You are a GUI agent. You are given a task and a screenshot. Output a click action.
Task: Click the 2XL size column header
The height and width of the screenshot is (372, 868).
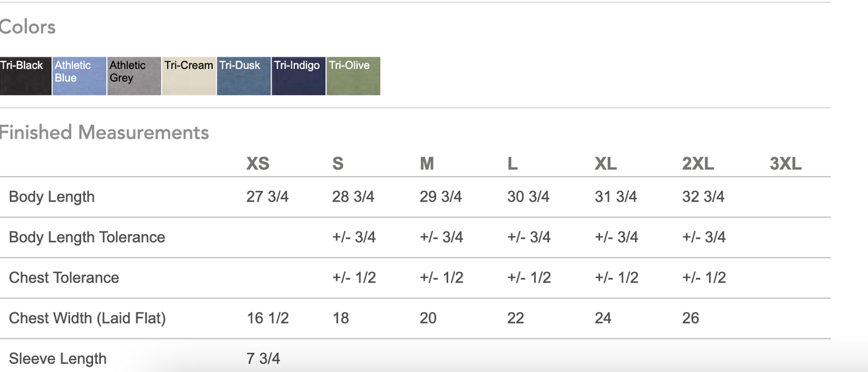(698, 164)
